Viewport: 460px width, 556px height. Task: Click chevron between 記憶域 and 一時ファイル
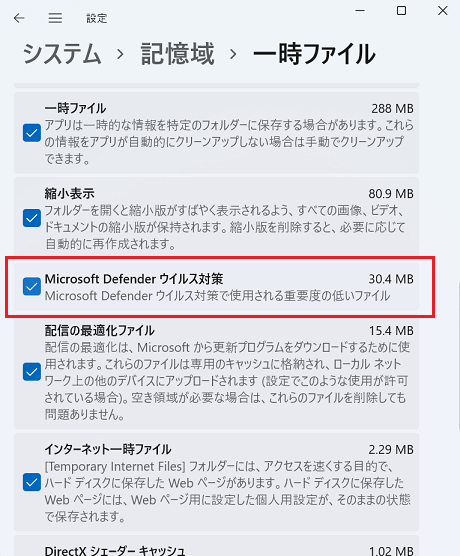click(233, 54)
